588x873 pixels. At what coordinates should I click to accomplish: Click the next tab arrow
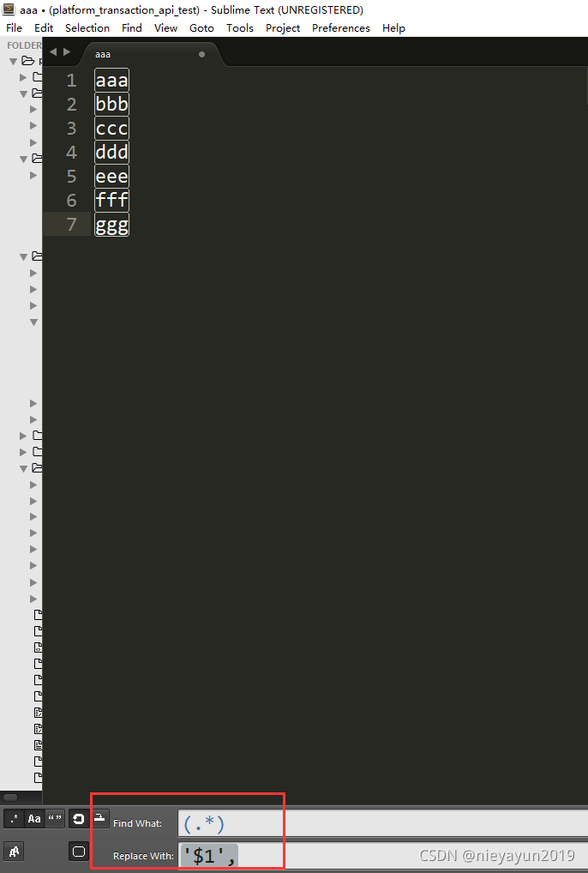[67, 51]
